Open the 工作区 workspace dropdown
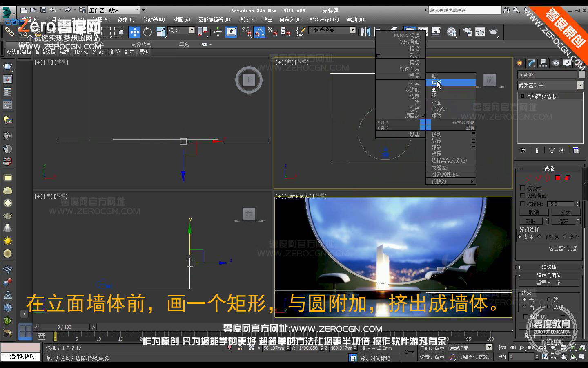The width and height of the screenshot is (588, 368). (114, 10)
